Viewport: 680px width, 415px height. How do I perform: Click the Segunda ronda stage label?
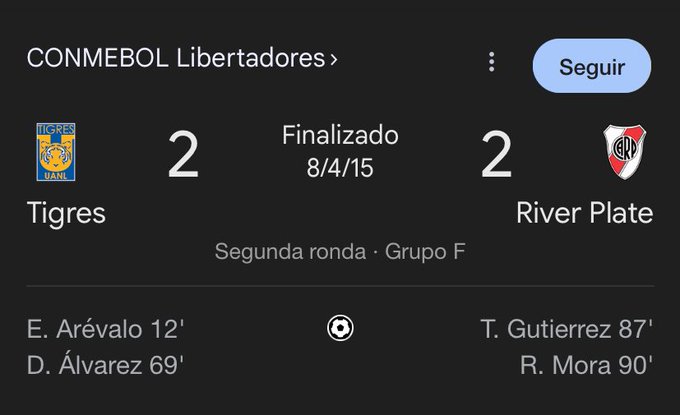point(291,252)
